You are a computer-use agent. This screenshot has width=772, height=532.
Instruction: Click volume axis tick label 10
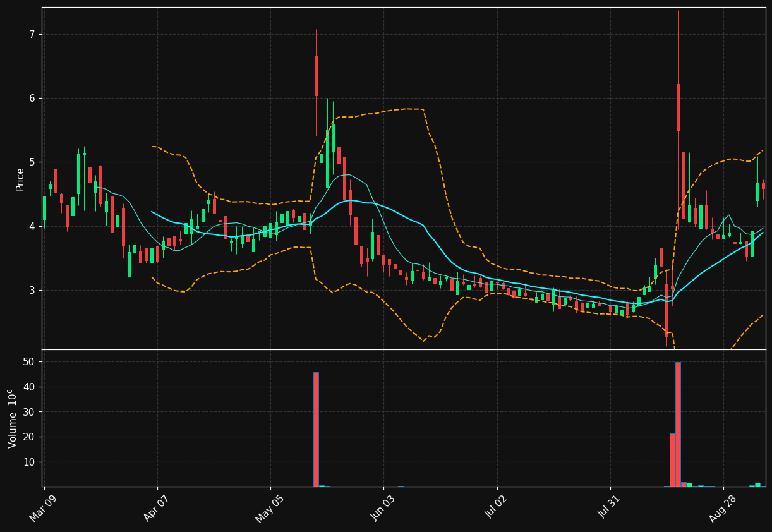[x=30, y=462]
